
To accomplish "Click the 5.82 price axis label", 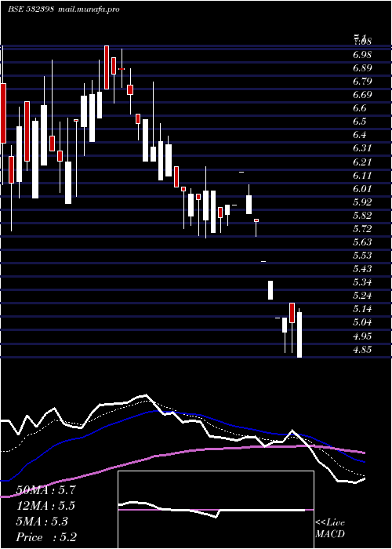I will click(x=362, y=216).
